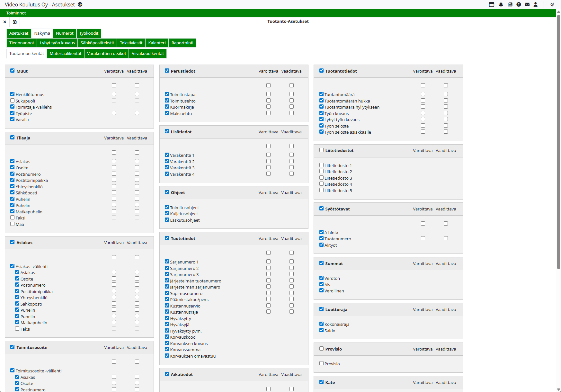Image resolution: width=561 pixels, height=392 pixels.
Task: Open the Toiminnot menu
Action: point(16,13)
